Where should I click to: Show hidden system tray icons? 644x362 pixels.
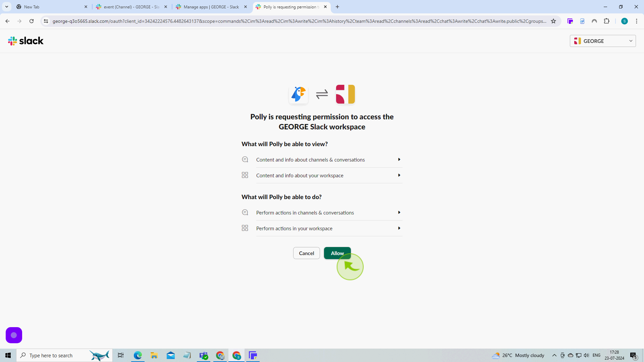pos(554,355)
